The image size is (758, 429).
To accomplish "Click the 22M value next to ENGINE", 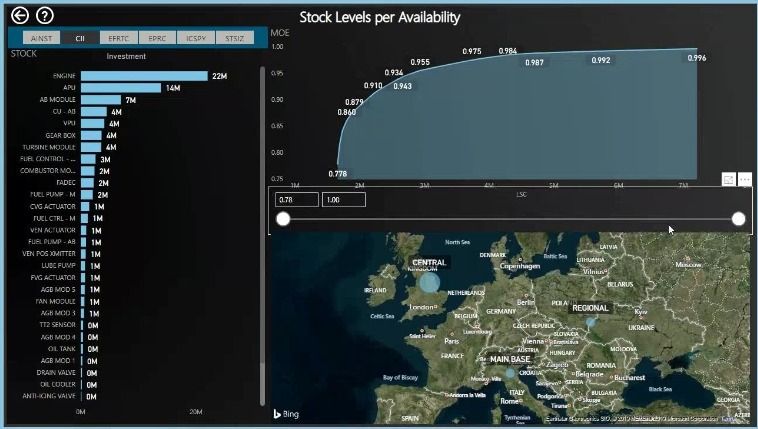I will click(x=219, y=76).
